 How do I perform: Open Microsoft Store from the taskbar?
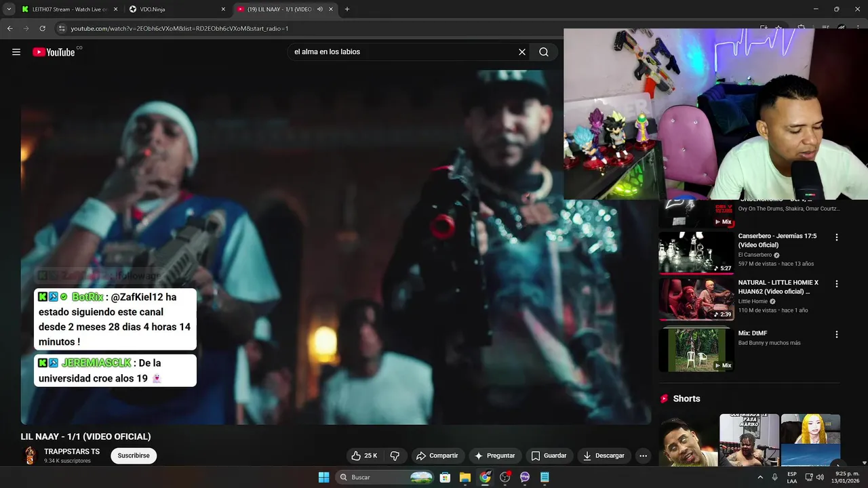[x=446, y=477]
